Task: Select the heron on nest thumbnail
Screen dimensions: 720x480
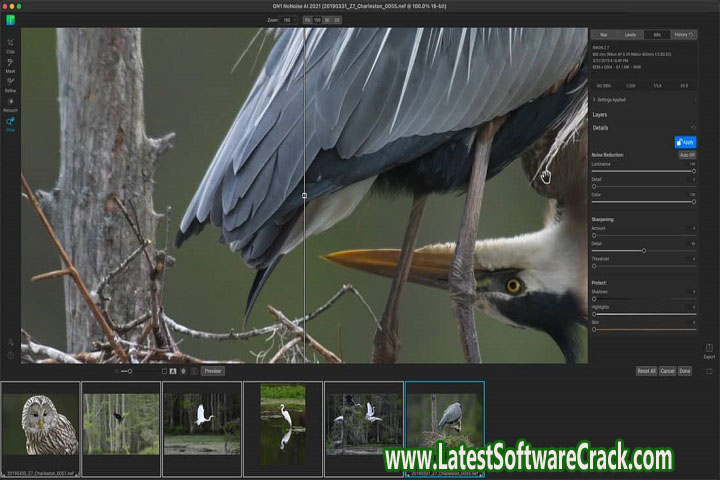Action: click(444, 429)
